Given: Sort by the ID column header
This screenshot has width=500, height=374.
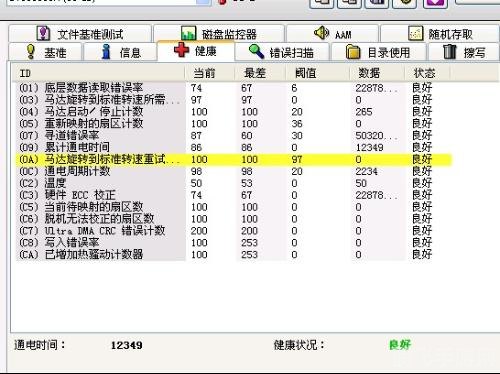Looking at the screenshot, I should click(x=99, y=73).
